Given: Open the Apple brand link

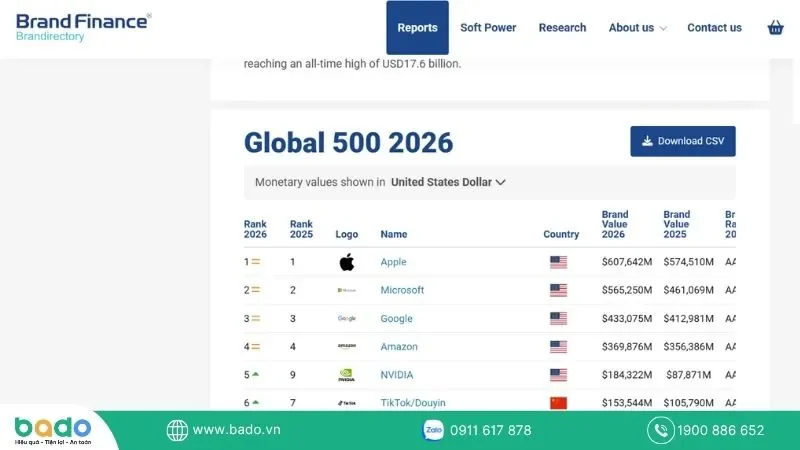Looking at the screenshot, I should coord(393,262).
